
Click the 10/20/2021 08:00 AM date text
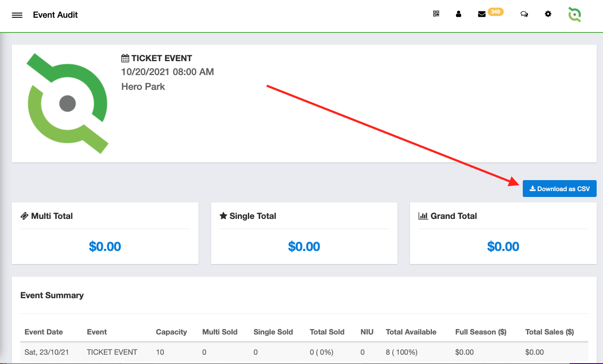coord(168,72)
